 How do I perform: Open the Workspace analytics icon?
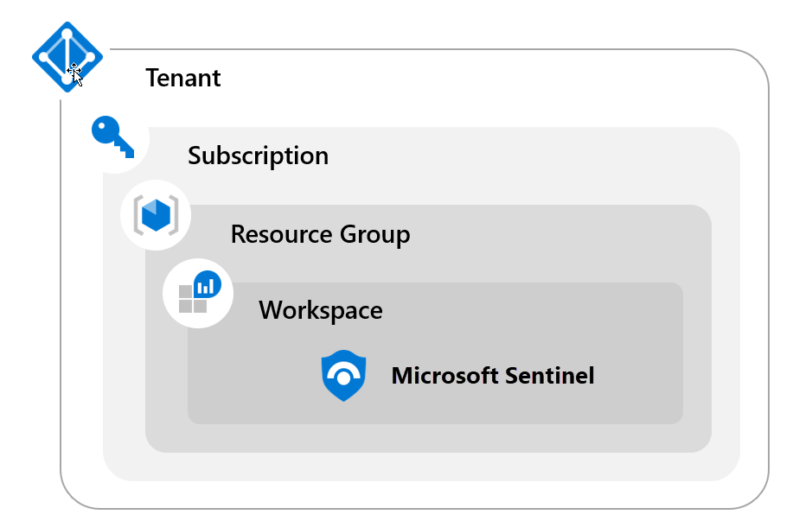tap(200, 292)
